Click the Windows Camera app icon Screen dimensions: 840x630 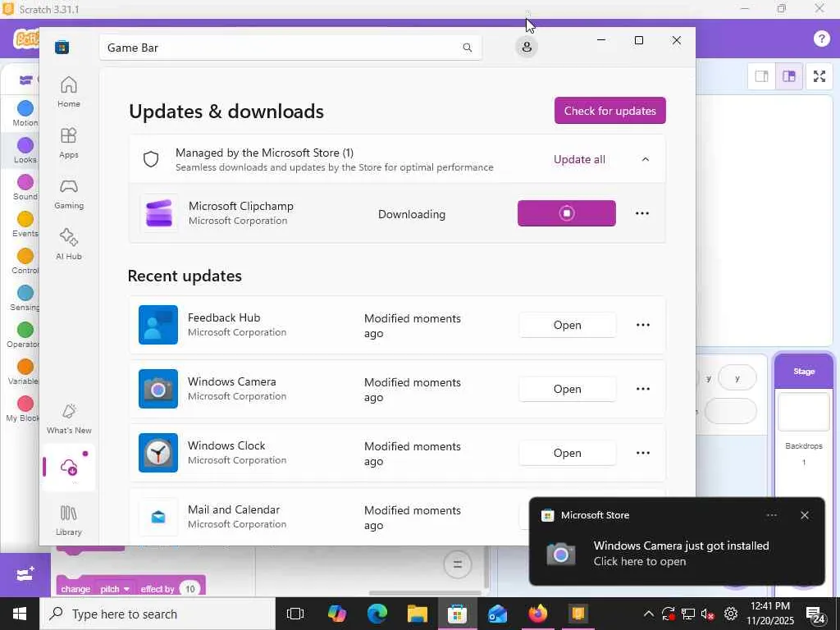[158, 389]
